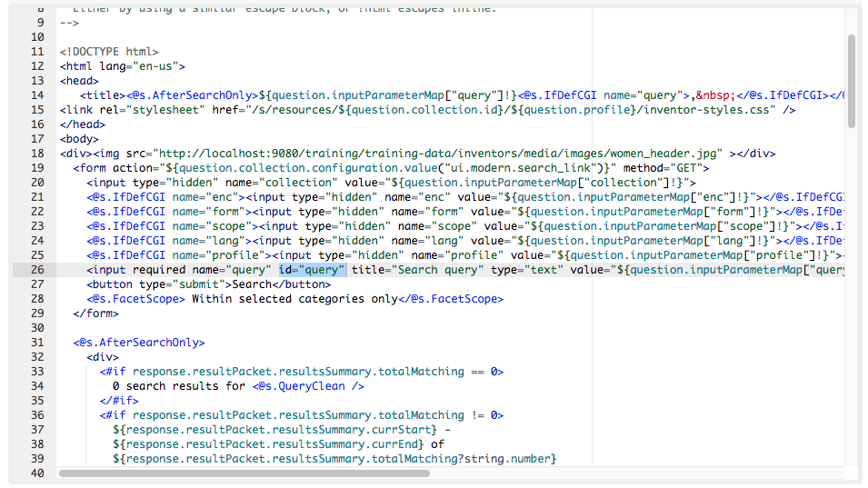Click the <@s.AfterSearchOnly> tag on line 31

pos(139,343)
